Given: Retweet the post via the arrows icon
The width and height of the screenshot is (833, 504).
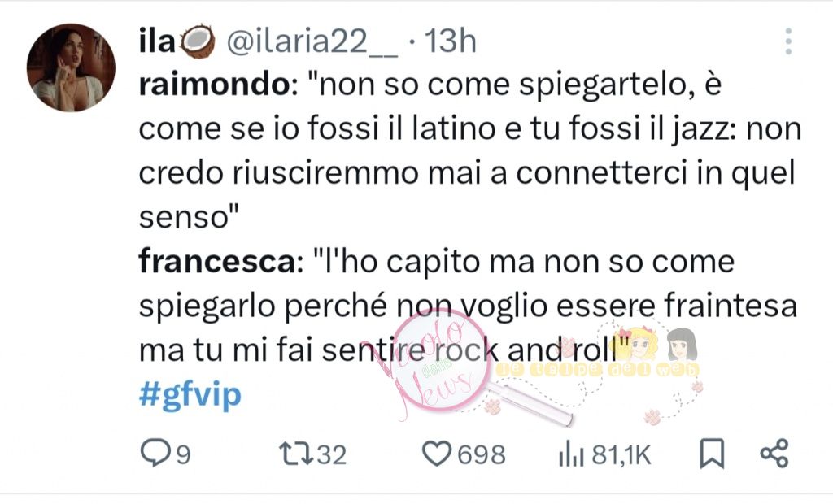Looking at the screenshot, I should coord(298,454).
